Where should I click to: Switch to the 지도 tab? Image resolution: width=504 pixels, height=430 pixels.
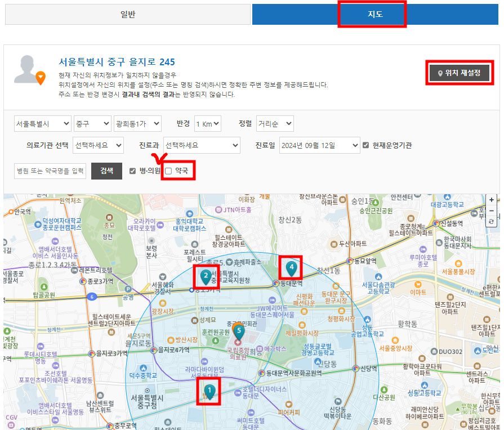tap(375, 15)
